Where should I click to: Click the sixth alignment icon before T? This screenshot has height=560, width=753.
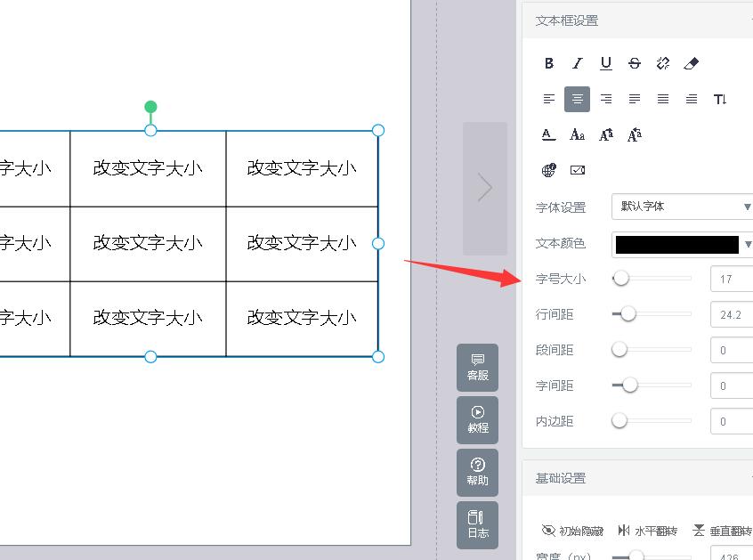point(692,99)
